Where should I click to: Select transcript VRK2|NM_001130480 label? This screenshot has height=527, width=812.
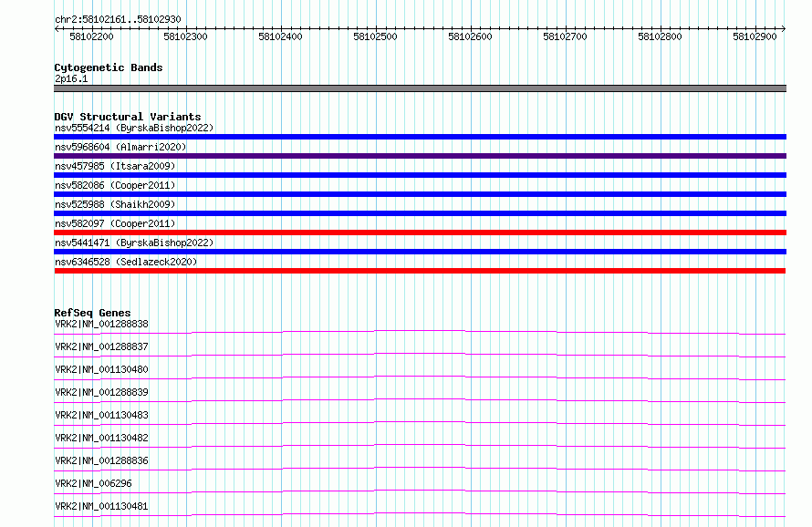coord(101,369)
